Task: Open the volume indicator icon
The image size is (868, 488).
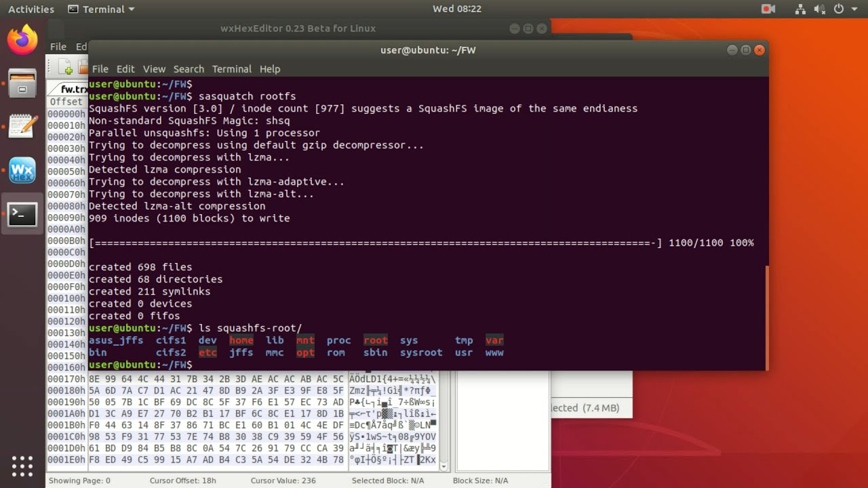Action: point(820,9)
